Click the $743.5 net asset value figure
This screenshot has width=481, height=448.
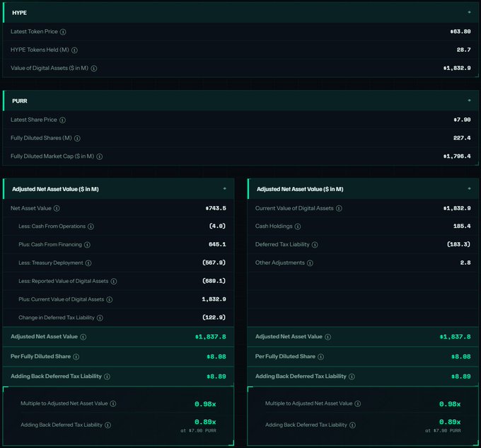click(216, 208)
